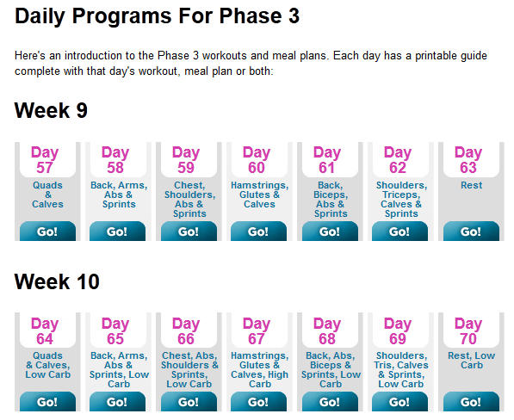Screen dimensions: 514x420
Task: Open the Quads & Calves link for Day 57
Action: [x=47, y=195]
